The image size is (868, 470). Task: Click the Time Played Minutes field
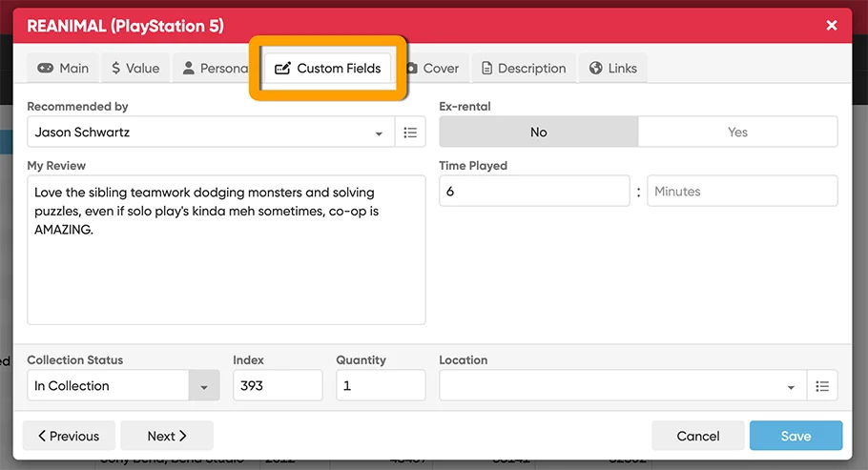(742, 192)
